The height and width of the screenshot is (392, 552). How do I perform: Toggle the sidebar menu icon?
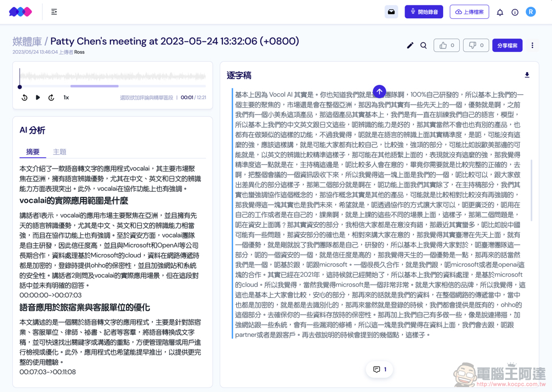point(54,12)
